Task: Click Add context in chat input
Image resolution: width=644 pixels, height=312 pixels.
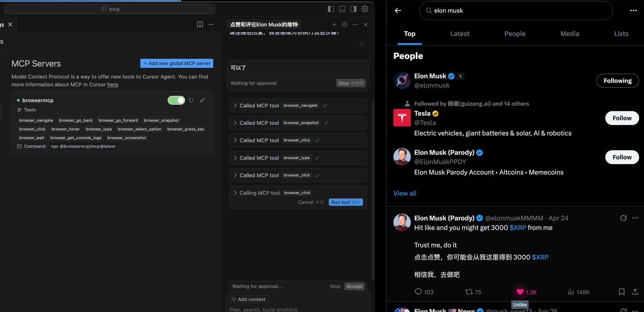Action: click(249, 299)
